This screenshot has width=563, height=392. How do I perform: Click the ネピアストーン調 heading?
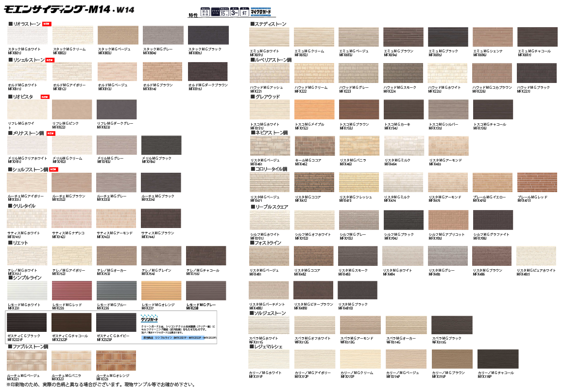point(270,133)
